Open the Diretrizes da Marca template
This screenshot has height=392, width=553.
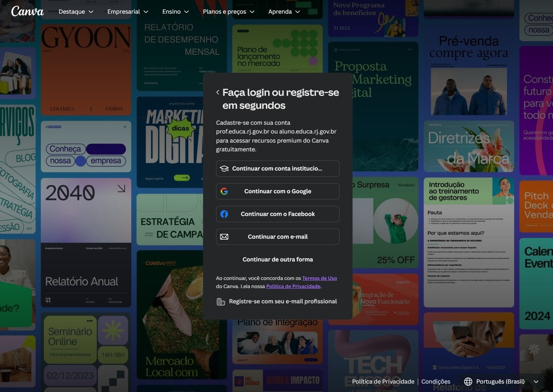469,146
